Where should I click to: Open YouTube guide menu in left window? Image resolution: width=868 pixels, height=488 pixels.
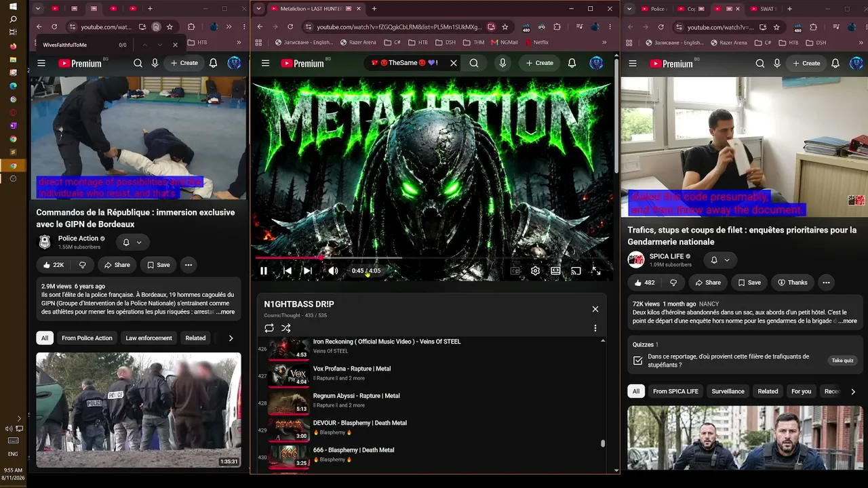point(41,63)
